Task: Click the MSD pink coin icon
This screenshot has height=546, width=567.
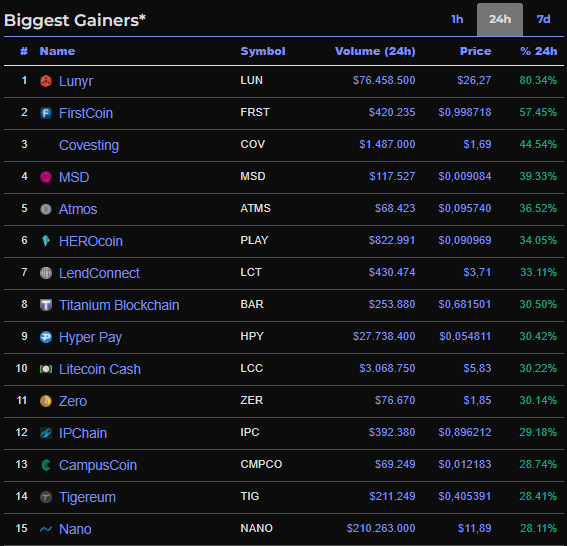Action: tap(46, 177)
